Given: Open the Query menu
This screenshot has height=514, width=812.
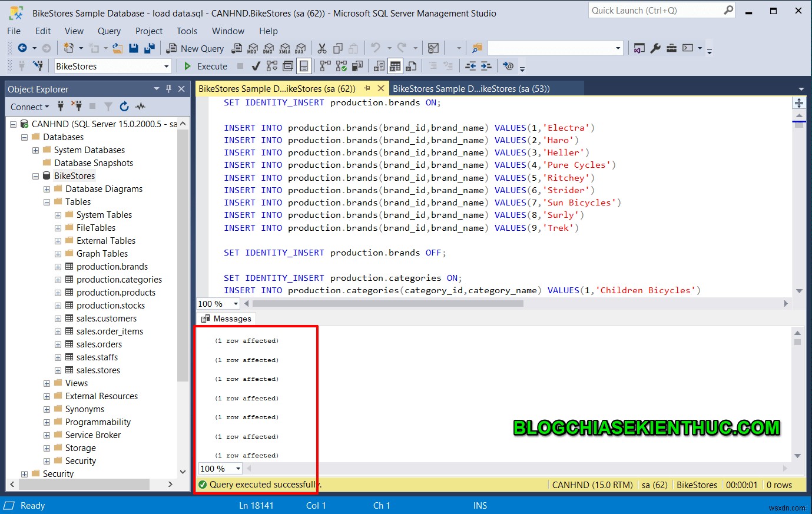Looking at the screenshot, I should 108,31.
